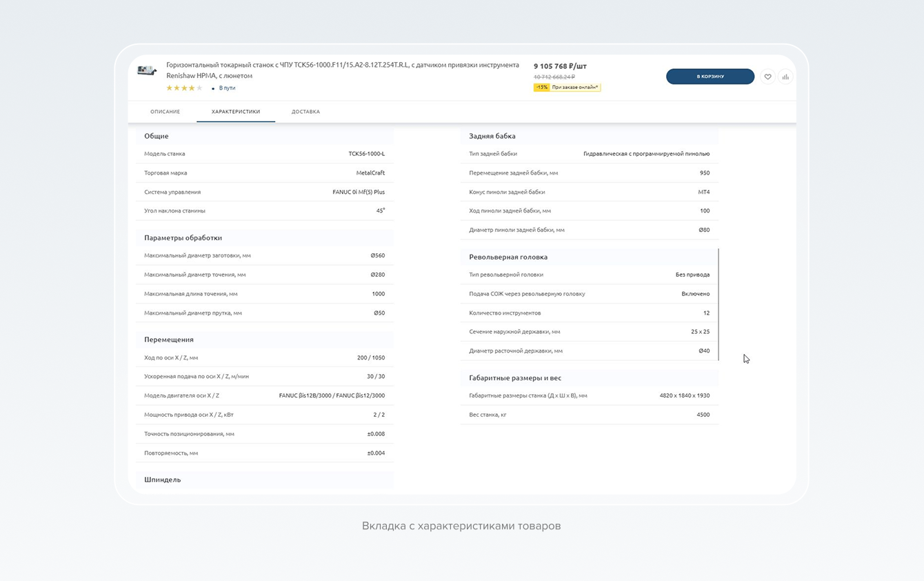Viewport: 924px width, 581px height.
Task: Click the "Задняя бабка" section header
Action: coord(492,136)
